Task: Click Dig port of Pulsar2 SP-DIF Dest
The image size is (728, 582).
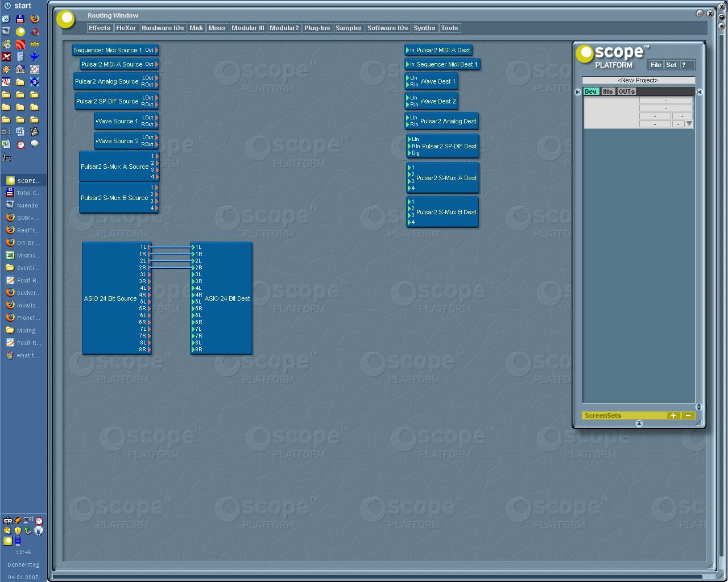Action: (409, 153)
